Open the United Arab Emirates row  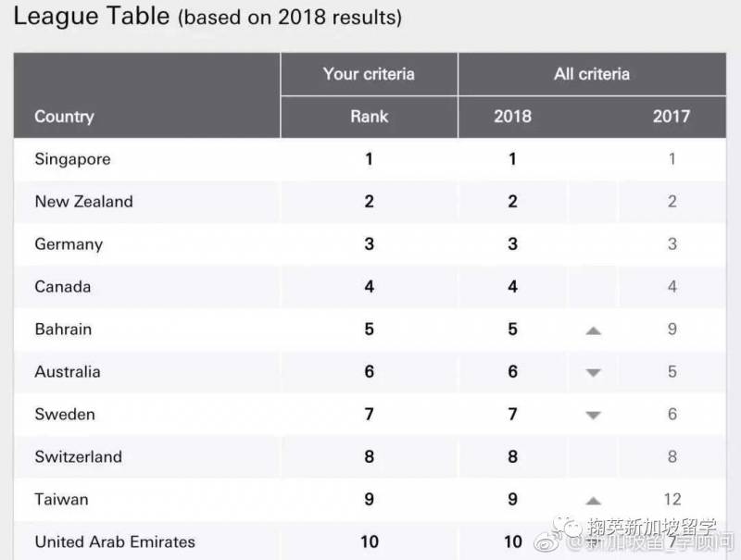click(115, 541)
